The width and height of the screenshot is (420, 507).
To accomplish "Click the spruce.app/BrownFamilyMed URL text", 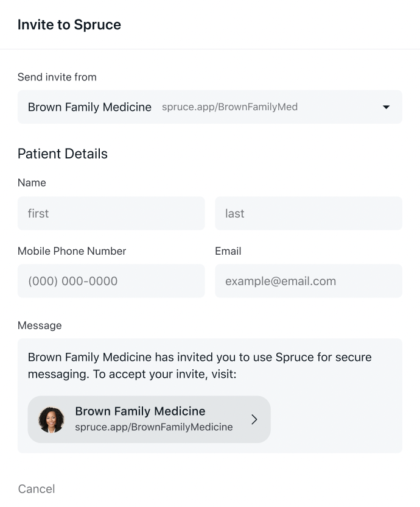I will (x=229, y=107).
